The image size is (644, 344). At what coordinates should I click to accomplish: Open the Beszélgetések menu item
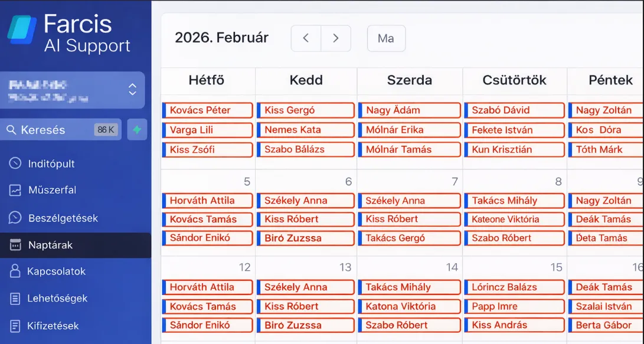pyautogui.click(x=63, y=218)
